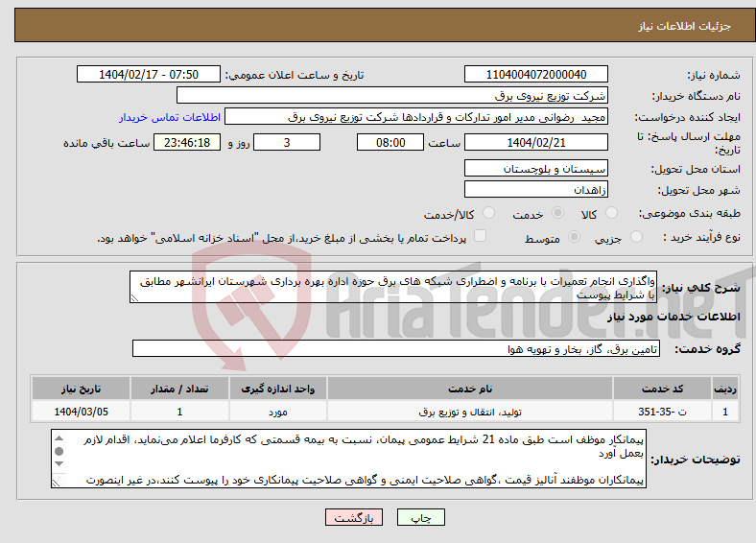Viewport: 756px width, 543px height.
Task: Click the شرح کلی نیاز description textarea
Action: point(393,287)
